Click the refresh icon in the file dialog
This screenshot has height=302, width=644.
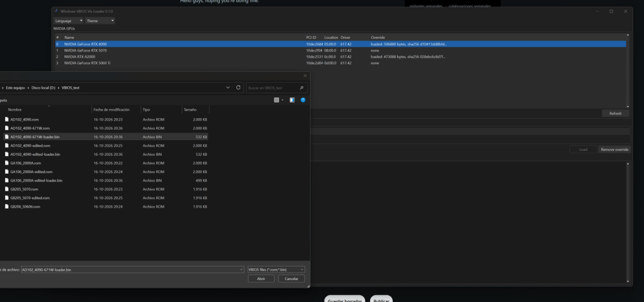point(238,88)
